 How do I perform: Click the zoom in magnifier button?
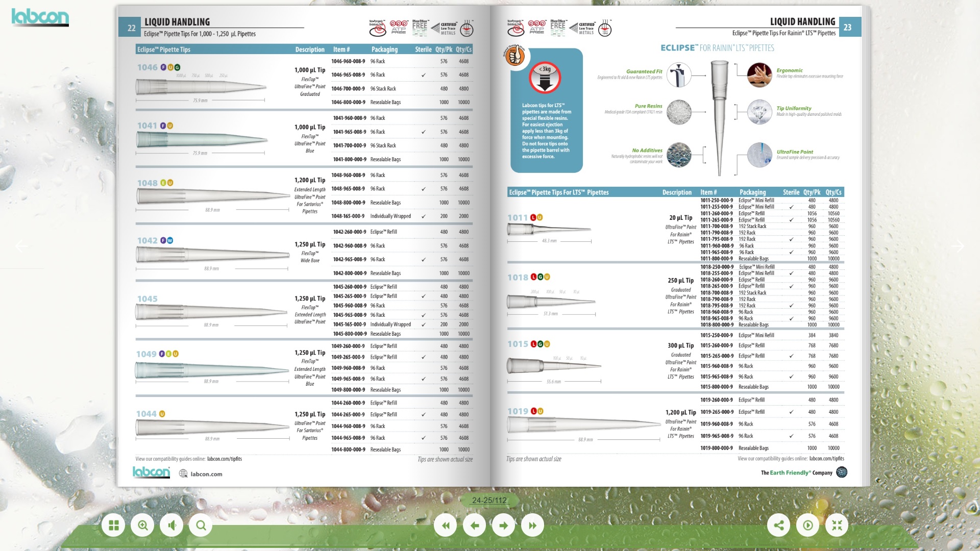tap(142, 525)
